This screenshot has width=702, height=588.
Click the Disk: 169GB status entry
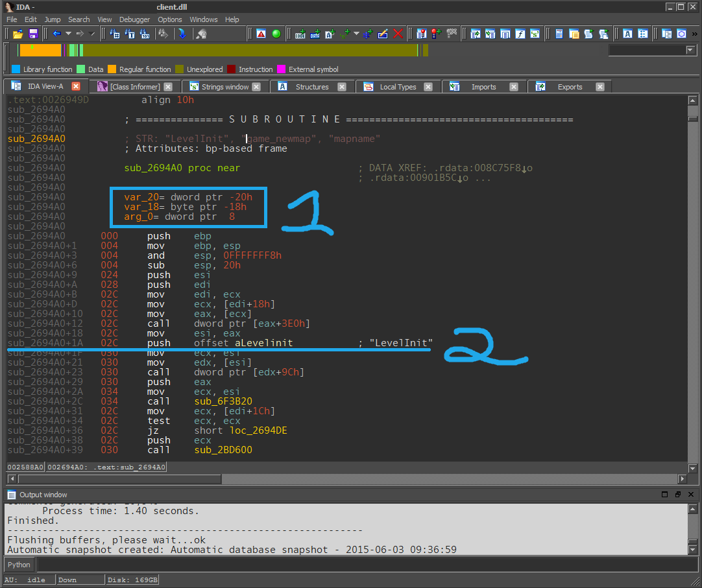coord(132,580)
